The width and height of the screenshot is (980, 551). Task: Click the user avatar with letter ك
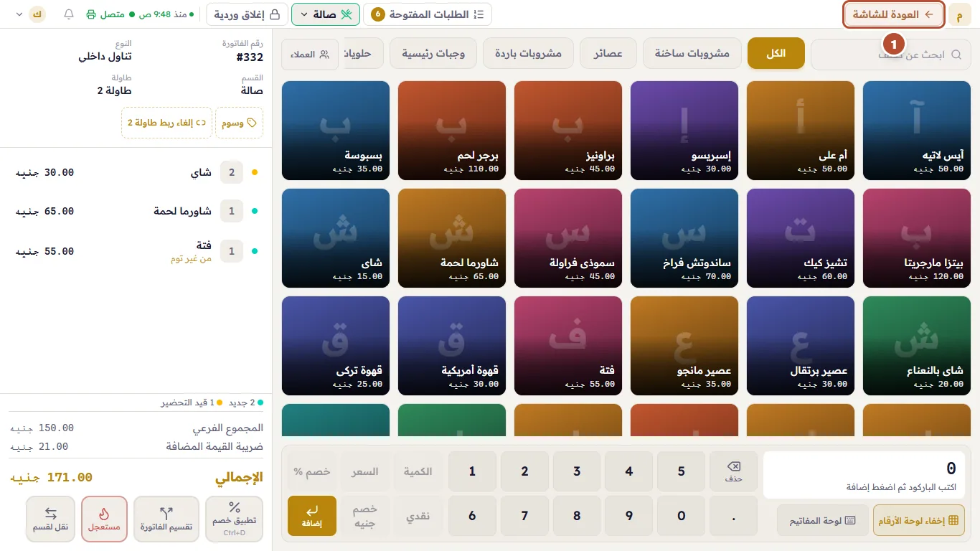point(37,14)
